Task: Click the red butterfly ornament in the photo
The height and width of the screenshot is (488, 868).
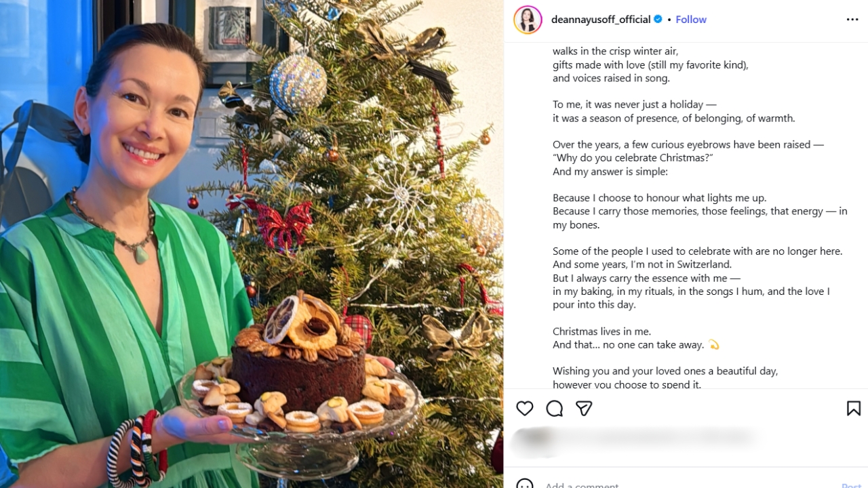Action: [283, 225]
